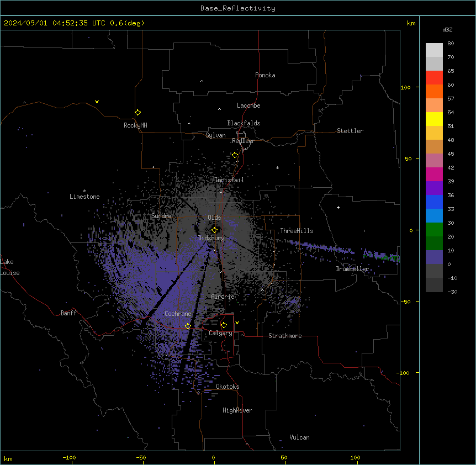The width and height of the screenshot is (476, 465).
Task: Click the ThreeHills label
Action: click(x=297, y=231)
